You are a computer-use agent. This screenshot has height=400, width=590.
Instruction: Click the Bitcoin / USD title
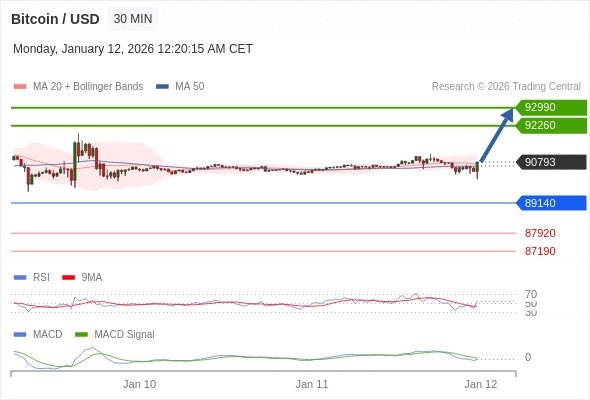[55, 19]
